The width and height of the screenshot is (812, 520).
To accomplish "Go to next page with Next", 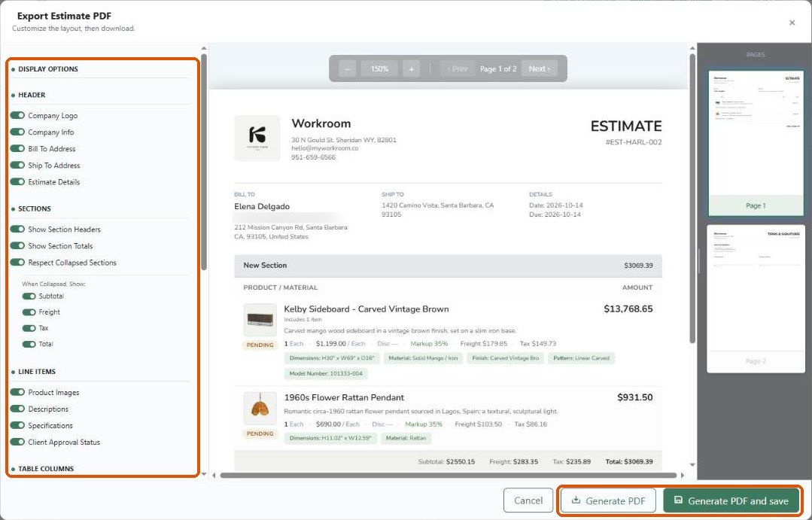I will (x=539, y=69).
